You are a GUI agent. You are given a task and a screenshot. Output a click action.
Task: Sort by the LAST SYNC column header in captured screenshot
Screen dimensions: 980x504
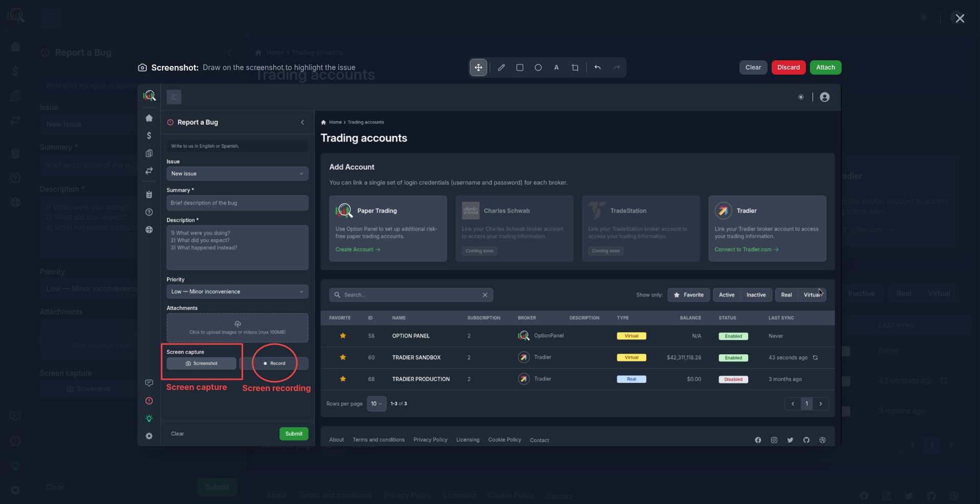[x=781, y=318]
